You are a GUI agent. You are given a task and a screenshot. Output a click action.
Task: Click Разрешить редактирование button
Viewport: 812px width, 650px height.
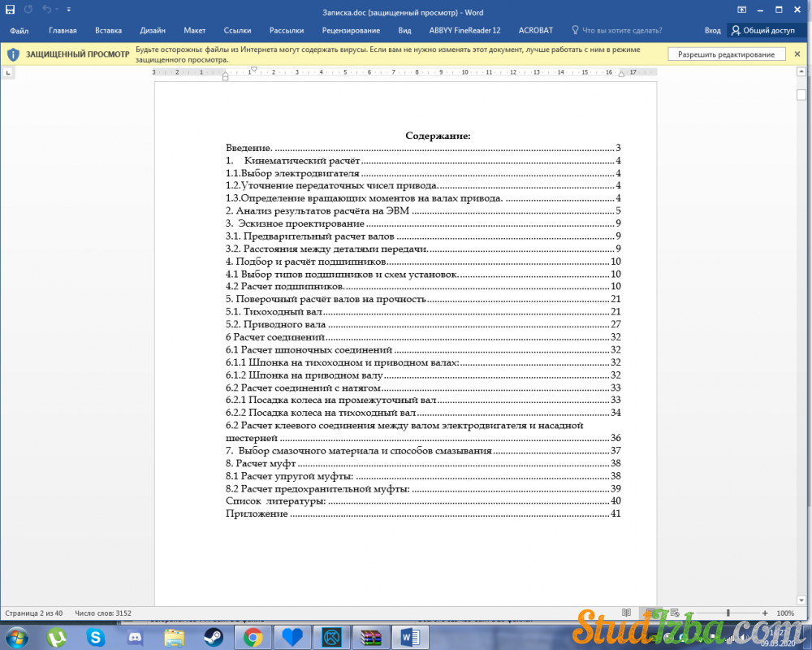[x=726, y=54]
